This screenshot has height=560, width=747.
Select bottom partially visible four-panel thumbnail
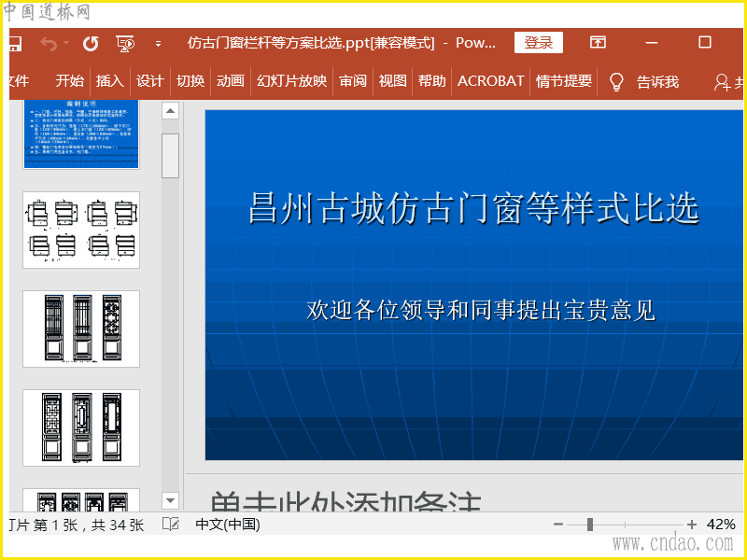pos(81,500)
